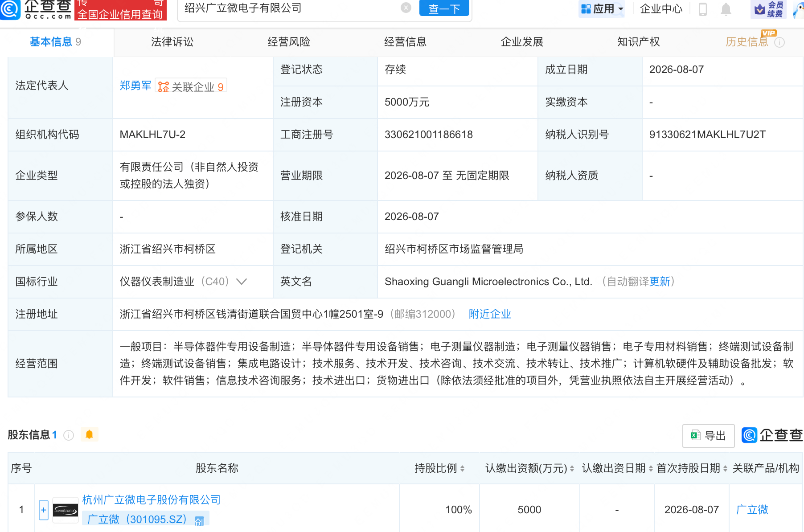Open 企业中心 in the header
Viewport: 804px width, 532px height.
pos(661,9)
